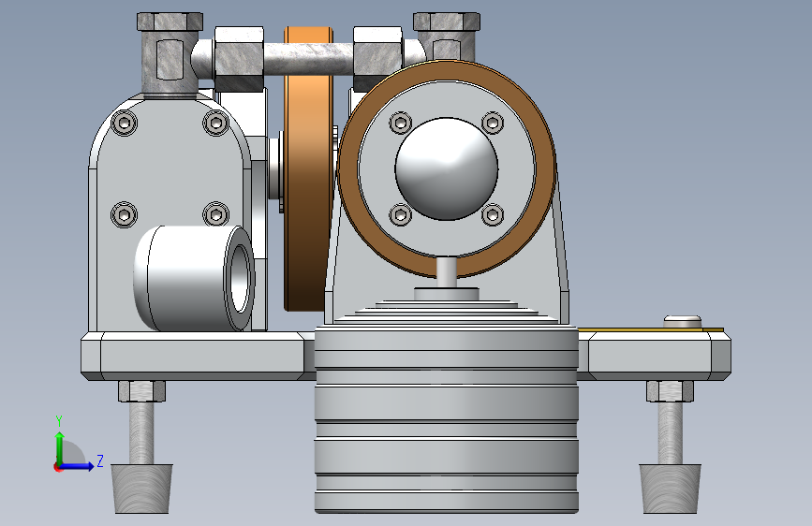Select the right rubber foot
812x526 pixels.
[670, 489]
